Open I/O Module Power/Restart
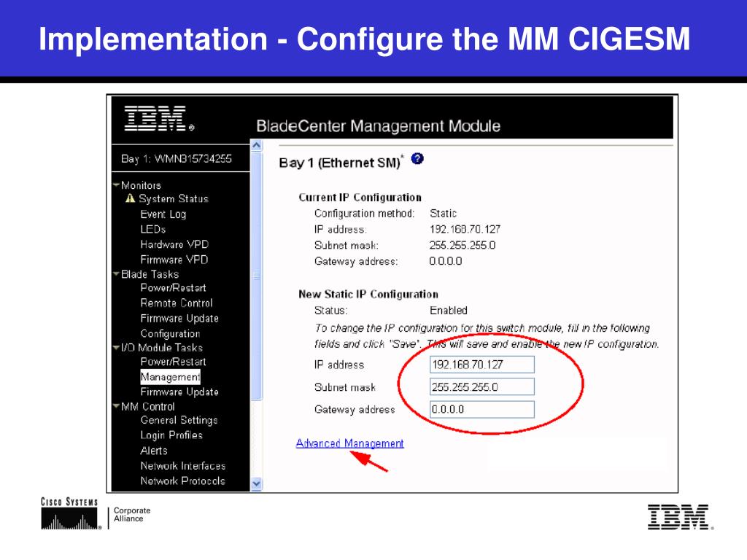The width and height of the screenshot is (747, 560). click(x=173, y=362)
